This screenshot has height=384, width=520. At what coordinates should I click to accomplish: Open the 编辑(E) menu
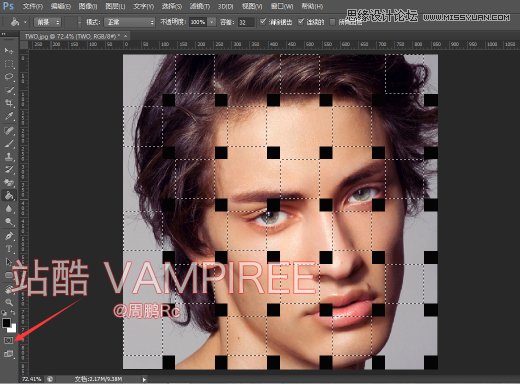click(x=61, y=6)
